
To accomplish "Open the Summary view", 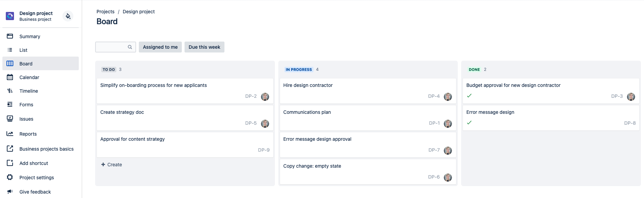I will coord(30,36).
